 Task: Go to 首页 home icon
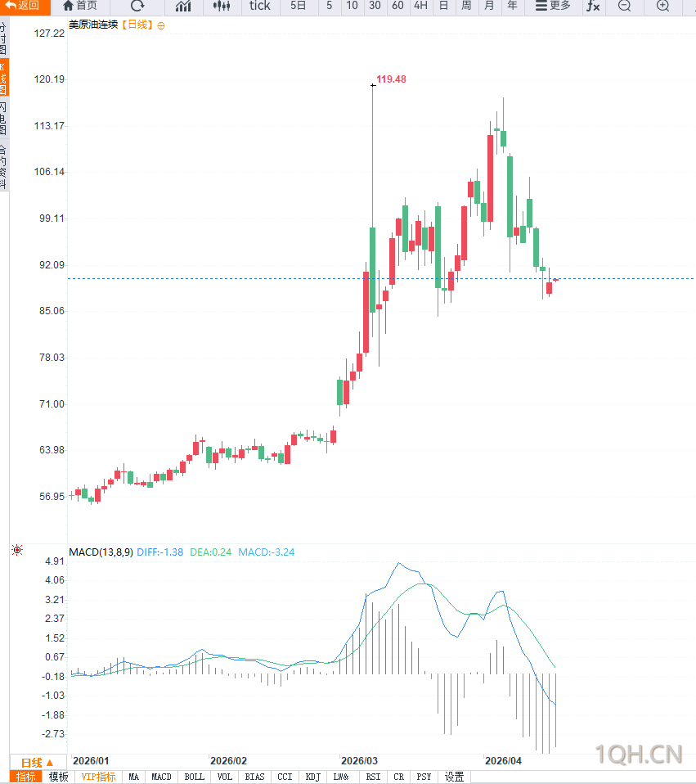pyautogui.click(x=80, y=6)
